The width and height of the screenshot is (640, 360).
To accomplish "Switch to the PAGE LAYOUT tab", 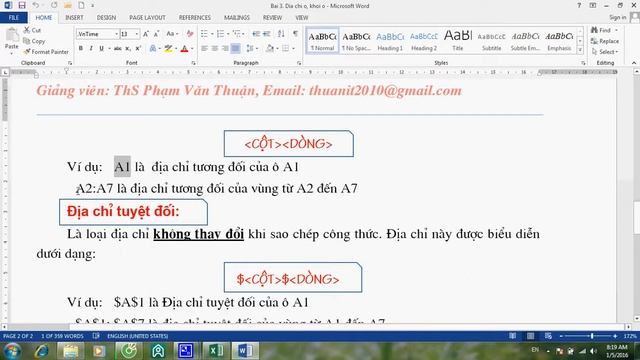I will 147,18.
